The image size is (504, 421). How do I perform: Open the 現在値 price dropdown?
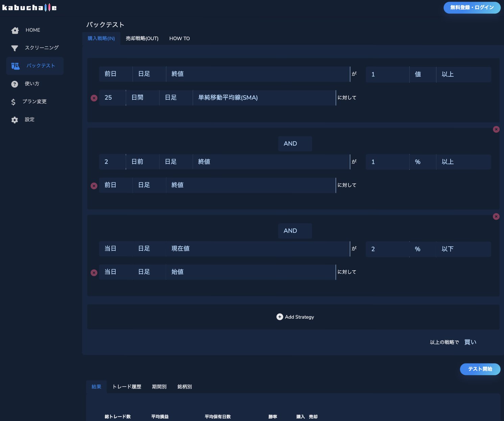(x=258, y=249)
